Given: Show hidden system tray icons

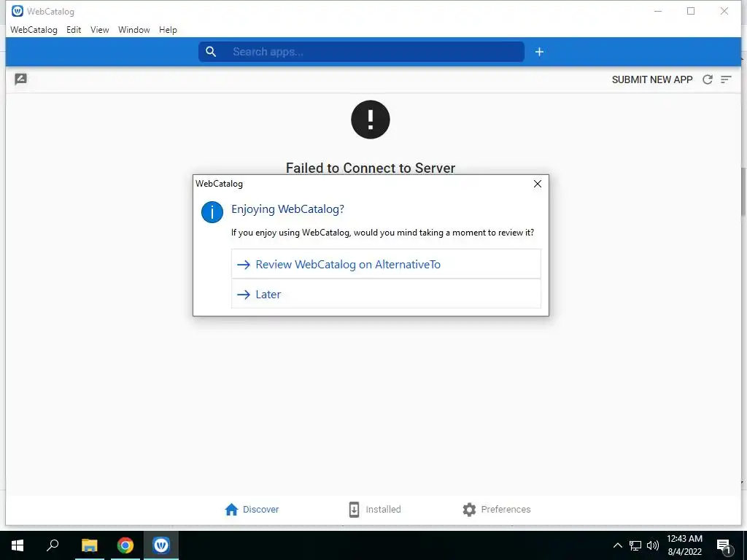Looking at the screenshot, I should pos(617,545).
